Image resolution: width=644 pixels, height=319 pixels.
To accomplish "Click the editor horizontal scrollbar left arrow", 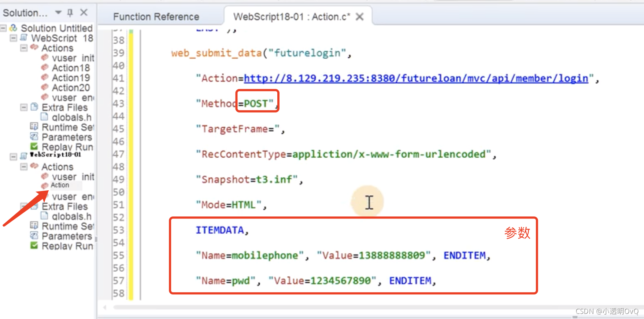I will click(105, 307).
